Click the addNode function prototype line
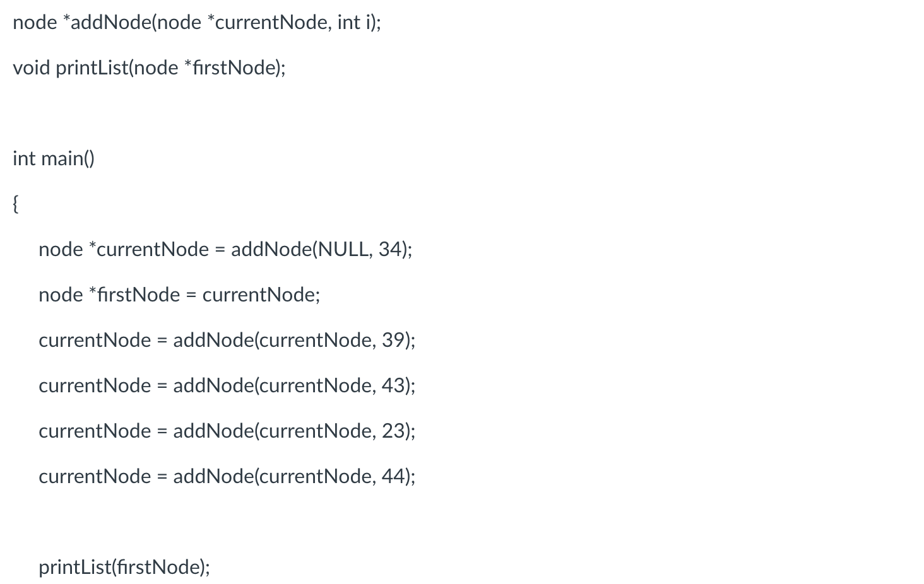 coord(197,23)
